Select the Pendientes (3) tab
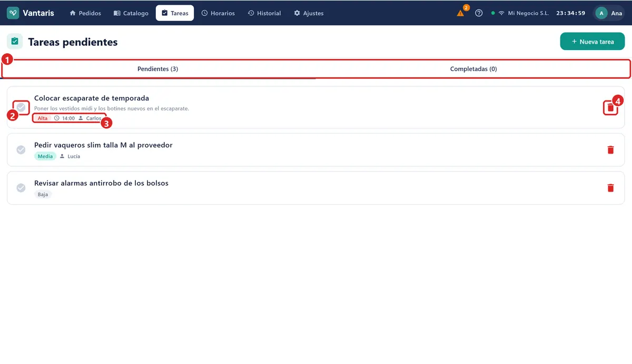This screenshot has width=632, height=364. [x=158, y=69]
